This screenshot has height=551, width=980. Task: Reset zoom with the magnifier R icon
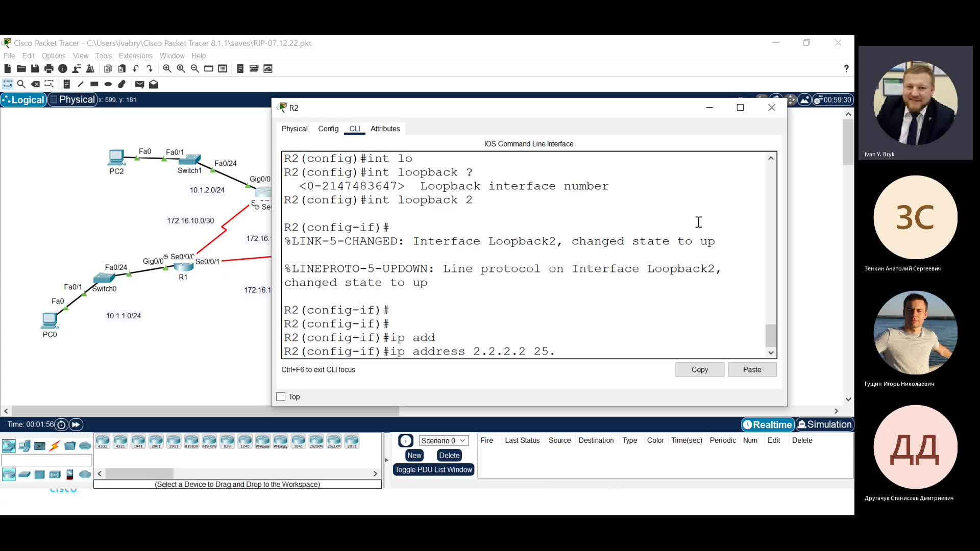point(181,69)
